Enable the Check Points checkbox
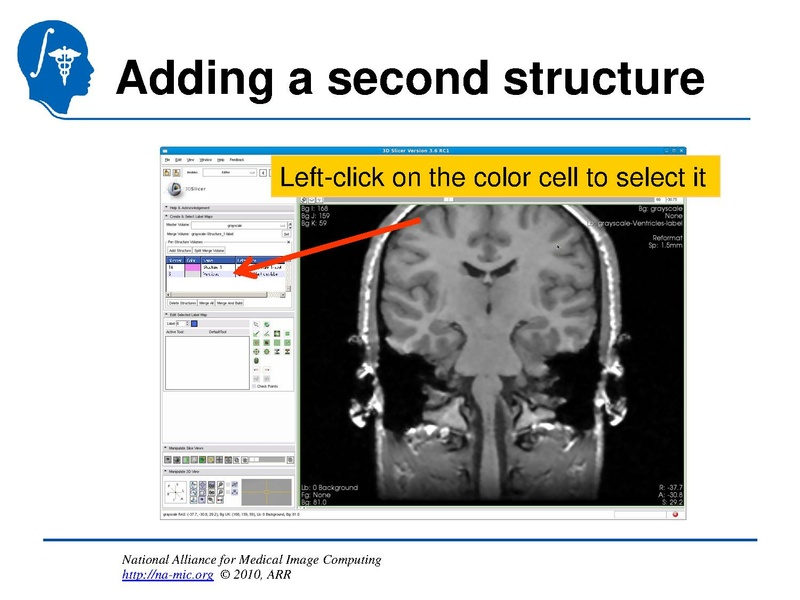This screenshot has width=800, height=600. [x=253, y=386]
